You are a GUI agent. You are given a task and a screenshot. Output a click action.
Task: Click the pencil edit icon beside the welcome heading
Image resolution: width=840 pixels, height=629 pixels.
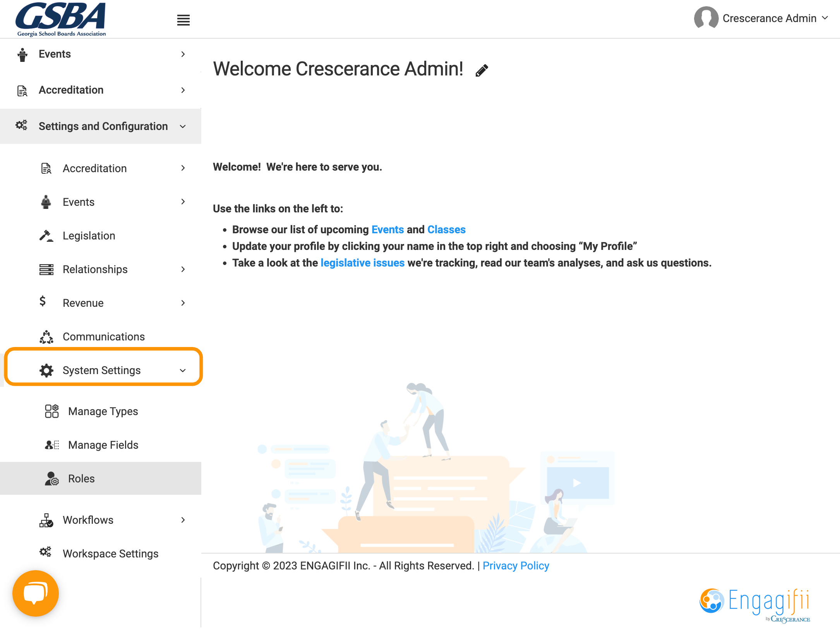(482, 70)
